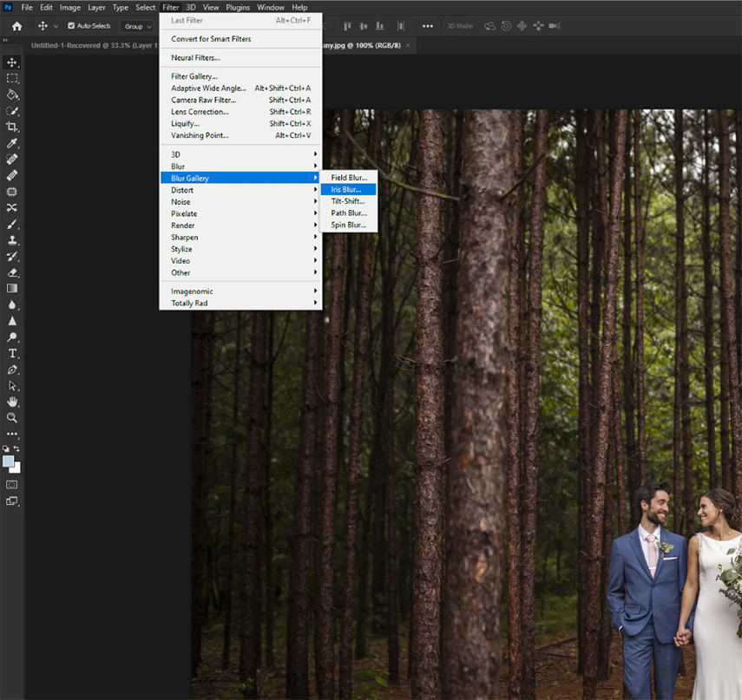
Task: Toggle Quick Mask mode icon
Action: point(12,484)
